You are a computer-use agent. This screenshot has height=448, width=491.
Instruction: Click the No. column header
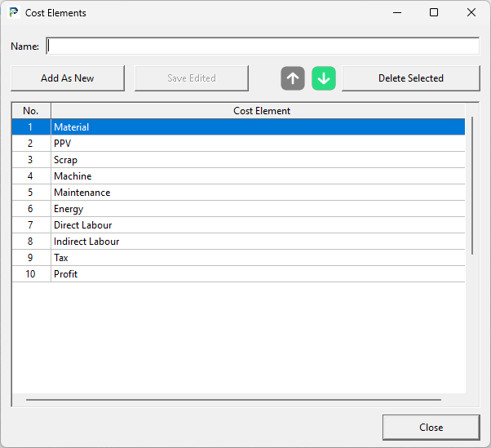point(31,111)
